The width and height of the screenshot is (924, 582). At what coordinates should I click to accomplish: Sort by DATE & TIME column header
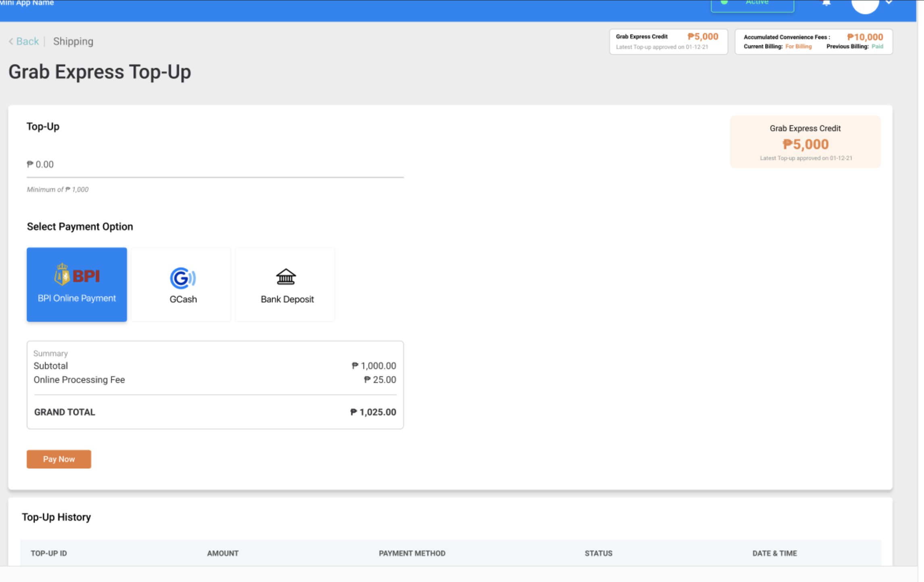pos(774,553)
